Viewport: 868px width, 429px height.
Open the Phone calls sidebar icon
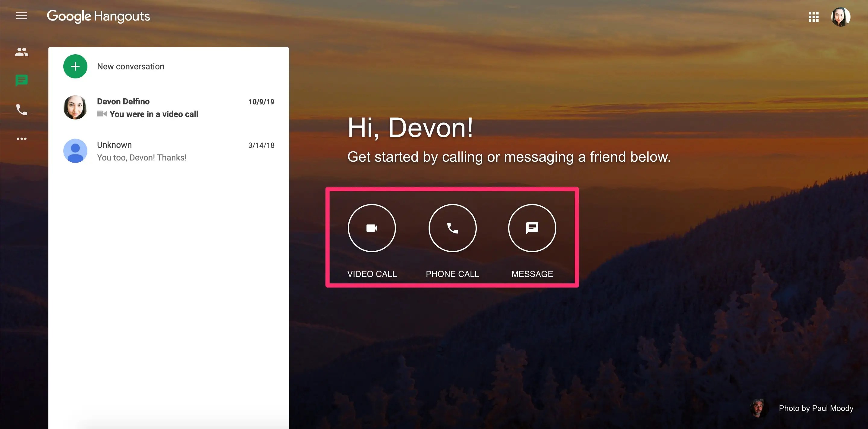[22, 110]
